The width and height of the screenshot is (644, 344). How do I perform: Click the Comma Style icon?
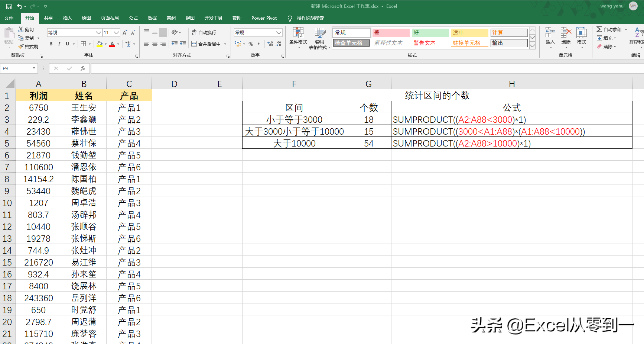tap(258, 44)
